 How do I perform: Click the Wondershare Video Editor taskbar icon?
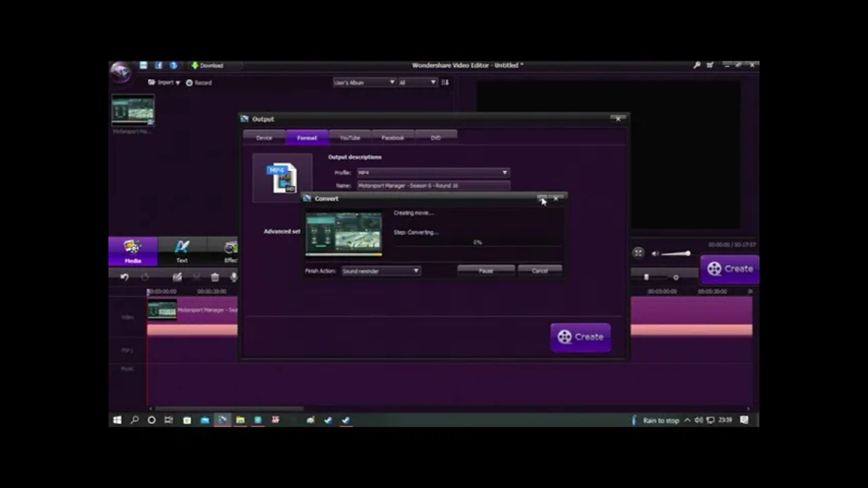[222, 420]
